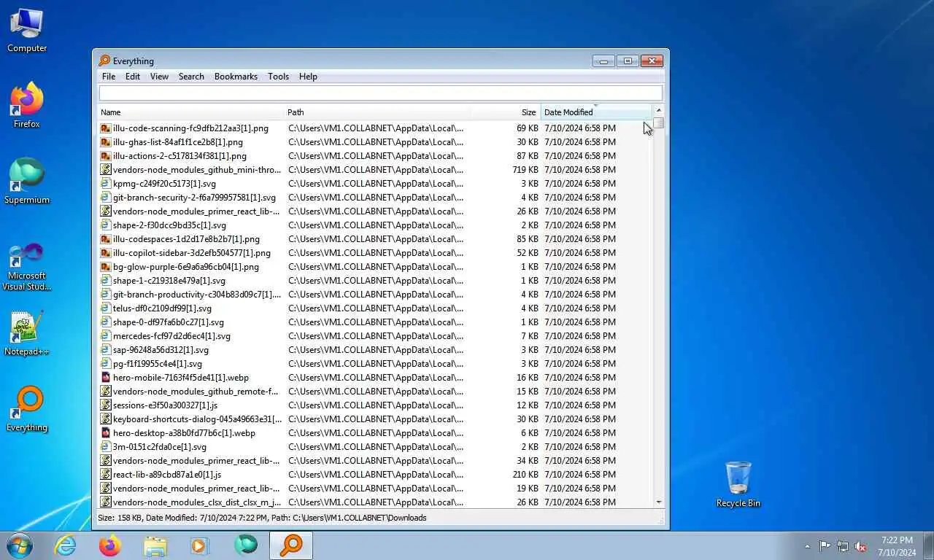934x560 pixels.
Task: Click the scrollbar down arrow
Action: [x=659, y=502]
